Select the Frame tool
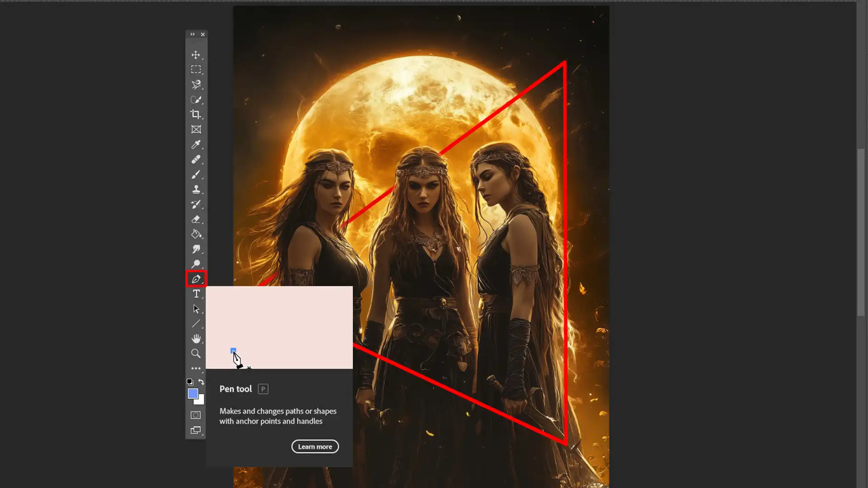The image size is (868, 488). click(x=196, y=129)
